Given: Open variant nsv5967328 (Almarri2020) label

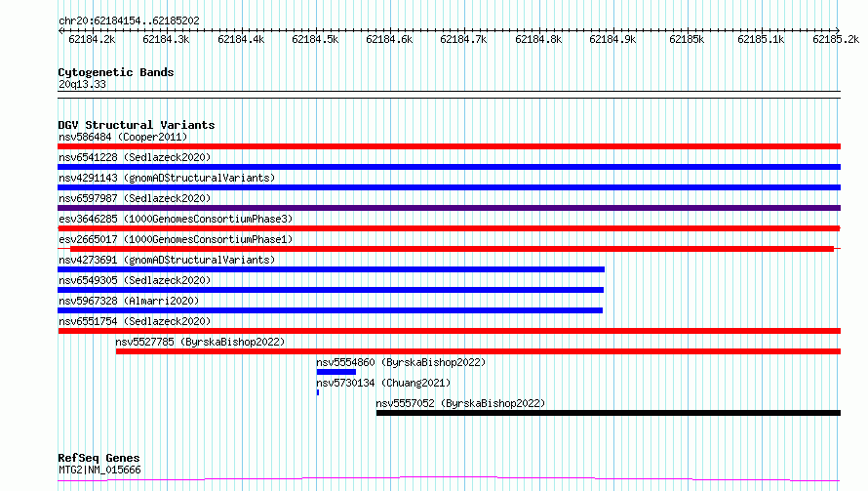Looking at the screenshot, I should coord(129,301).
